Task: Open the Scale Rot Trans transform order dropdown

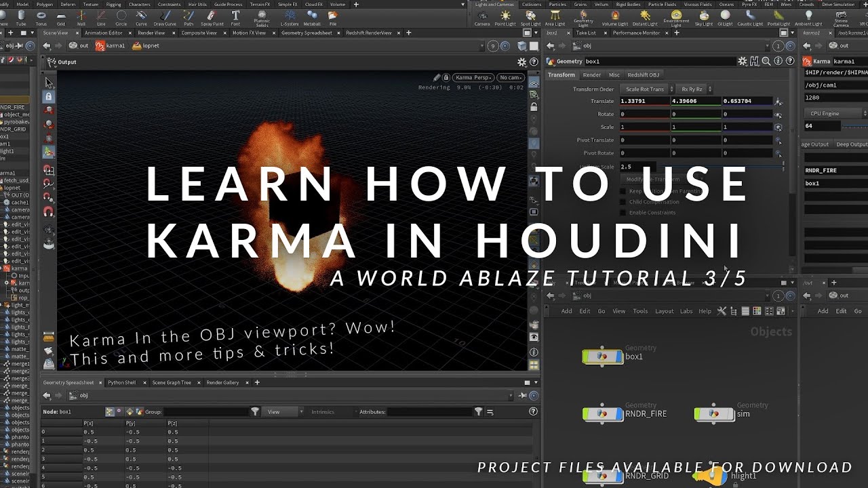Action: coord(648,89)
